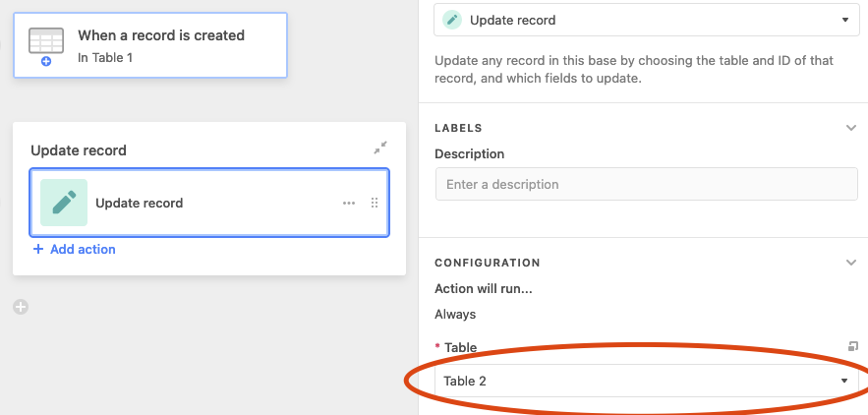Click the small icon right of Table label
This screenshot has height=415, width=868.
click(x=853, y=346)
